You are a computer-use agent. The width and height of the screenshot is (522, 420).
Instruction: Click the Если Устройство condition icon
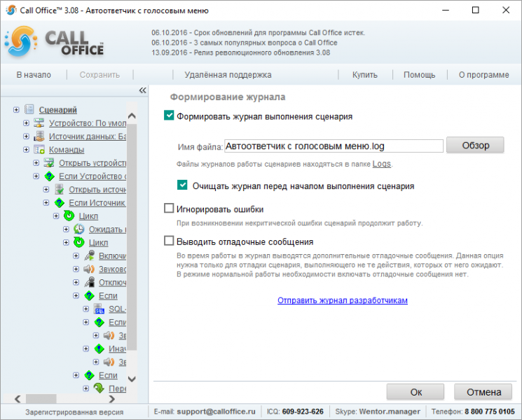point(49,176)
